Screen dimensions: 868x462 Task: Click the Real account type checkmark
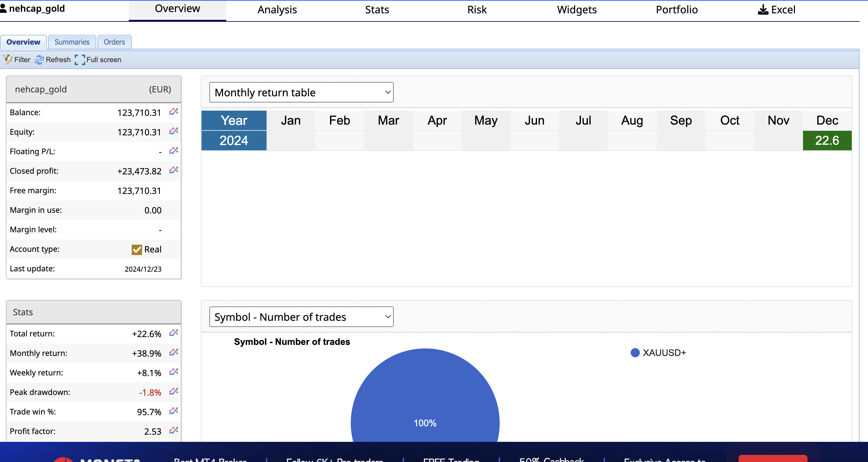137,250
